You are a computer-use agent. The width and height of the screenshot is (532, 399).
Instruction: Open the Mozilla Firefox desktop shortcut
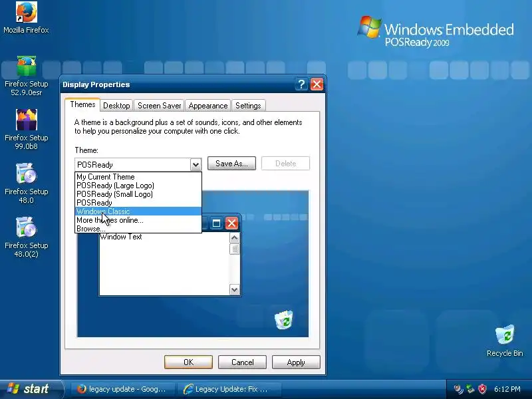click(x=26, y=18)
